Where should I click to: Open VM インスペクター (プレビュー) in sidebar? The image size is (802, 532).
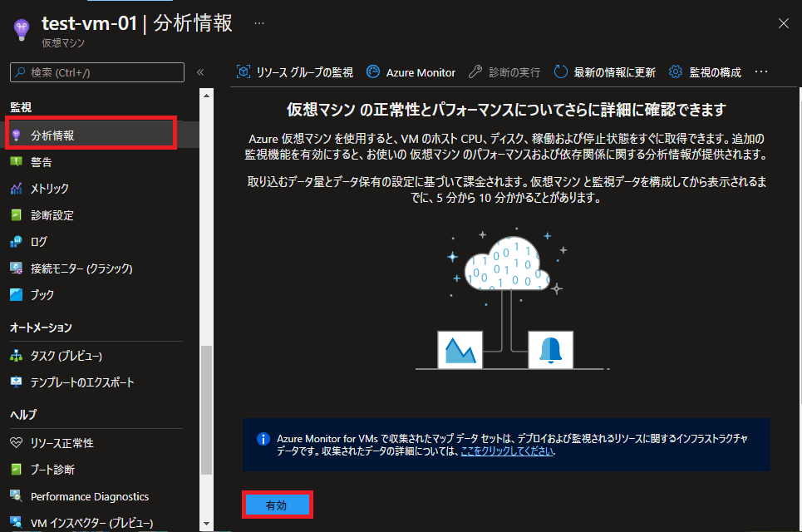pyautogui.click(x=91, y=524)
